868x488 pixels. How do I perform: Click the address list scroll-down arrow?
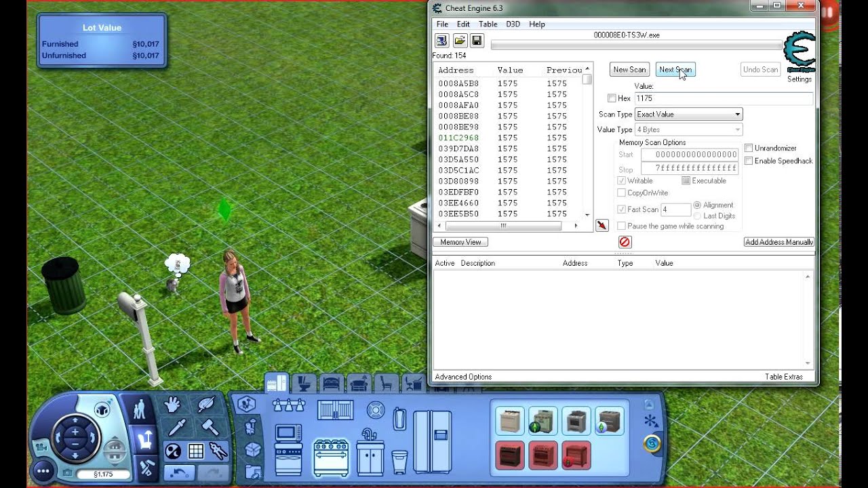point(587,214)
